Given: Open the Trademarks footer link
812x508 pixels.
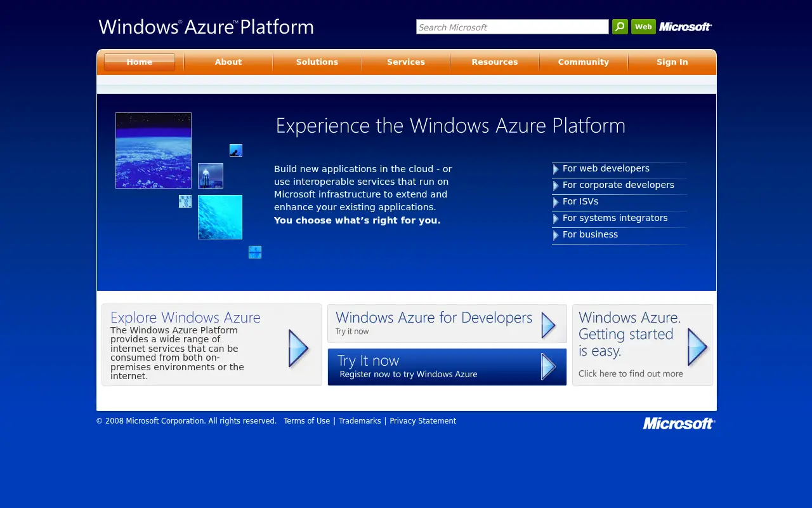Looking at the screenshot, I should (x=360, y=421).
